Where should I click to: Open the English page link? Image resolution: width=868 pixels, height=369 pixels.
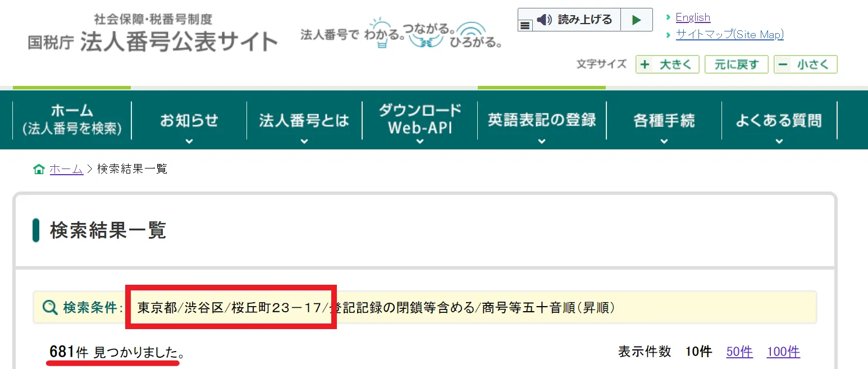pos(693,17)
